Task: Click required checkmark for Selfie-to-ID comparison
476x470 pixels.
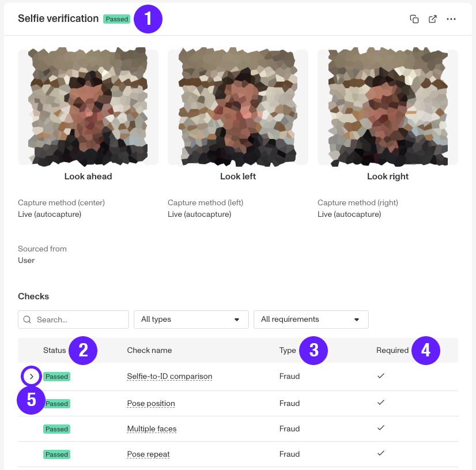Action: [381, 376]
